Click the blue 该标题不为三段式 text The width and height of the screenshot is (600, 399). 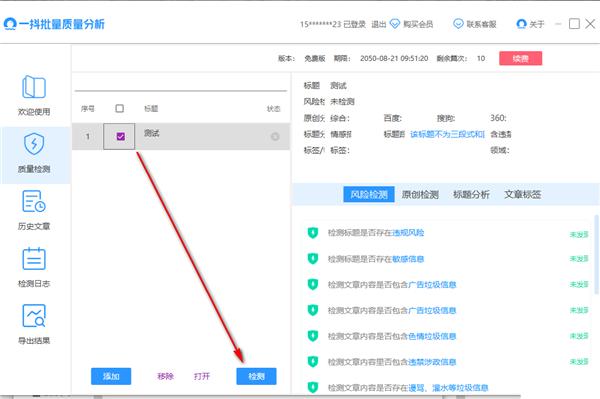point(447,134)
